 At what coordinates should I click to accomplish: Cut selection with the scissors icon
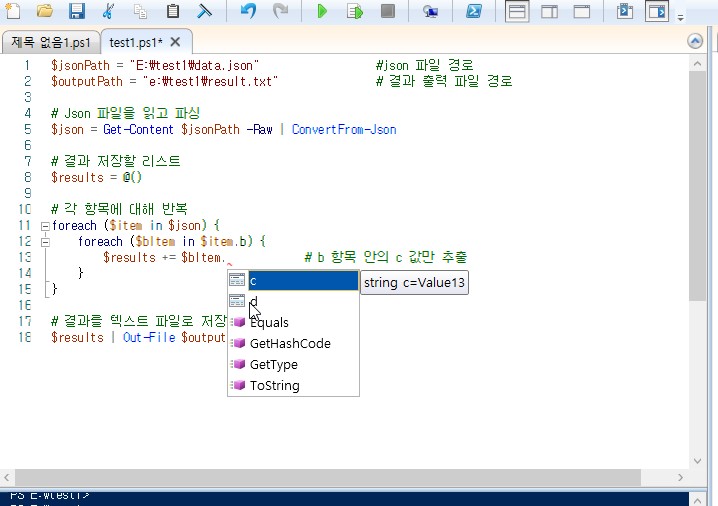pos(109,10)
